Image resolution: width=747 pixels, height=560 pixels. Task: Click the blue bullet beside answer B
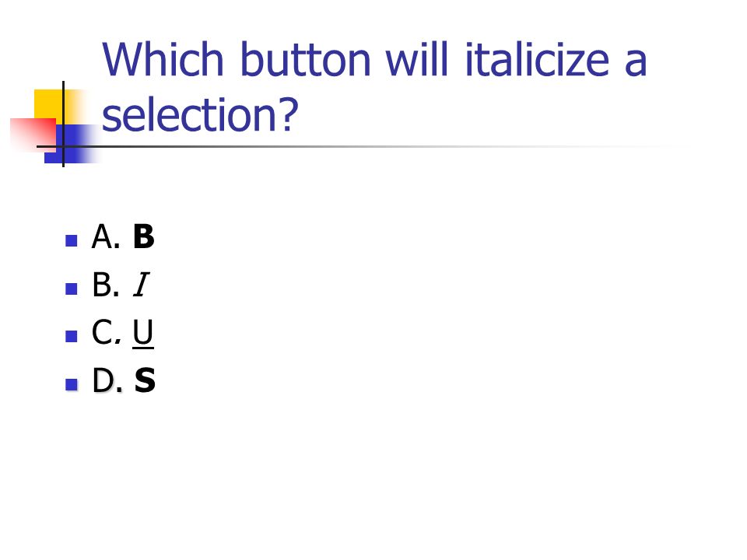tap(72, 289)
